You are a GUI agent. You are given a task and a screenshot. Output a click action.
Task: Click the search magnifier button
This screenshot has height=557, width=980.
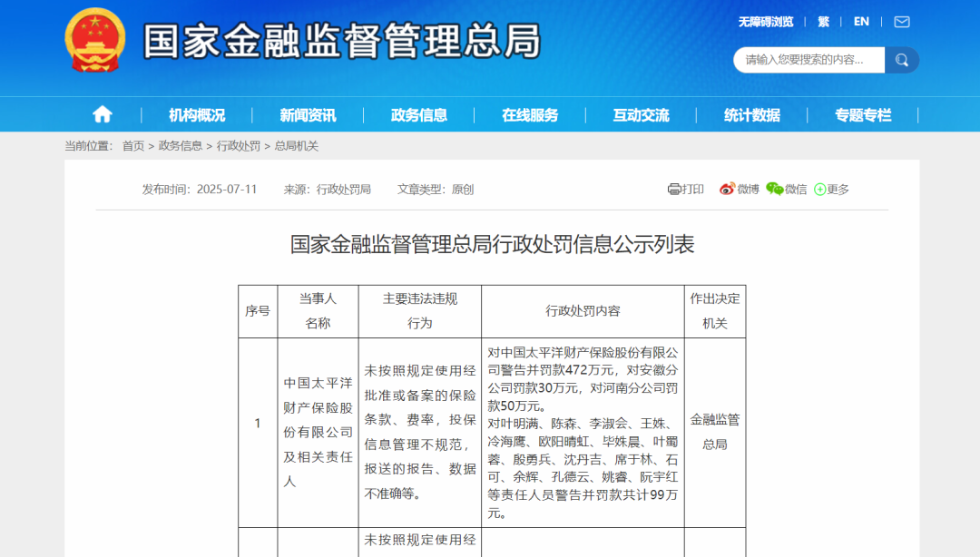[901, 60]
